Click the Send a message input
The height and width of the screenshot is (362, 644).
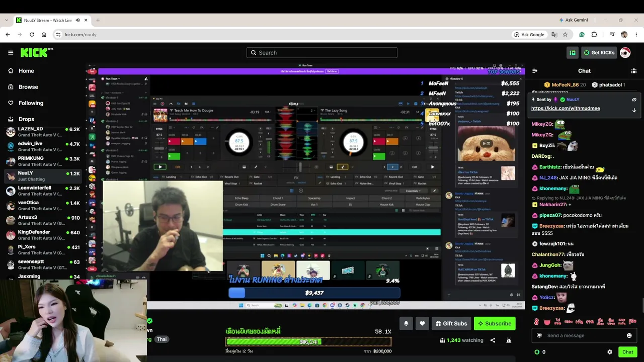[x=584, y=335]
